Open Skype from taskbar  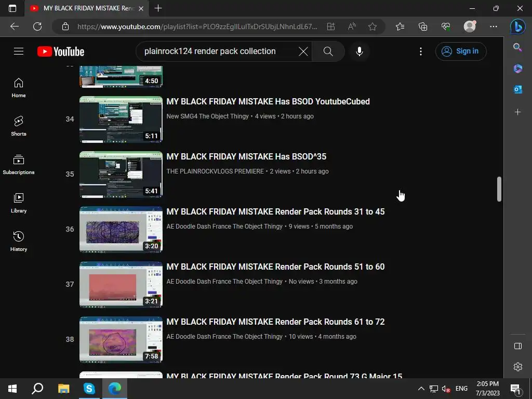pos(89,389)
